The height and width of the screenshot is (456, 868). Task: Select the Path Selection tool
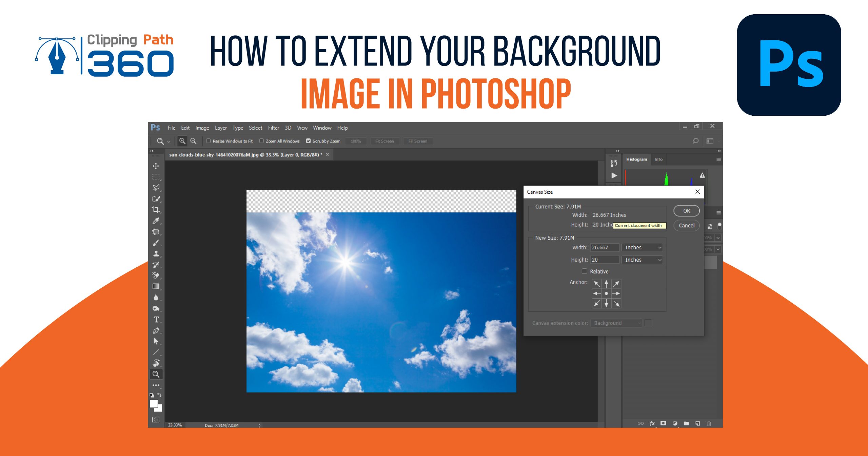click(x=156, y=341)
